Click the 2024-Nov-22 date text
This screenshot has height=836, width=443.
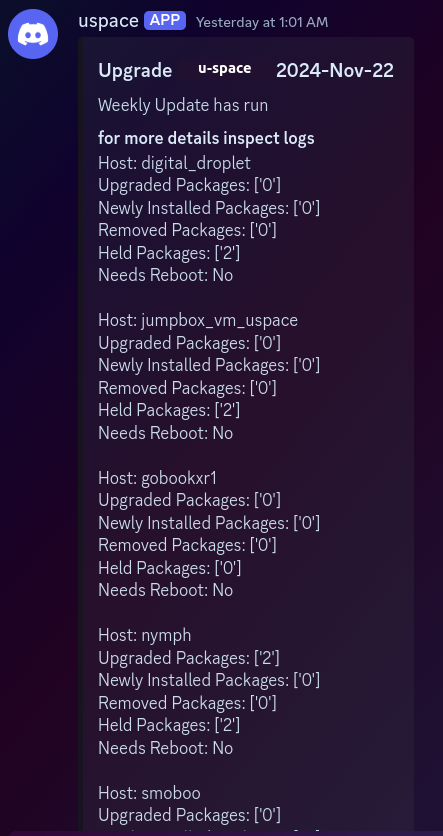tap(335, 70)
